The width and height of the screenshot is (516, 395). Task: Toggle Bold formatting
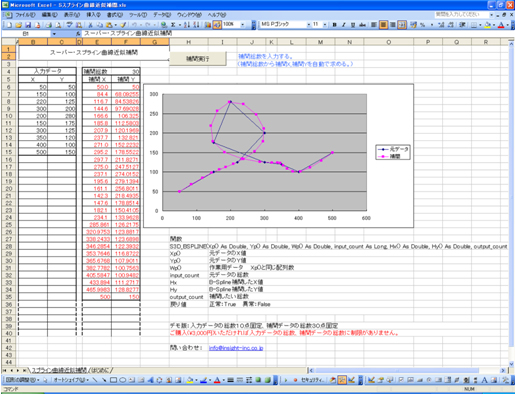334,25
